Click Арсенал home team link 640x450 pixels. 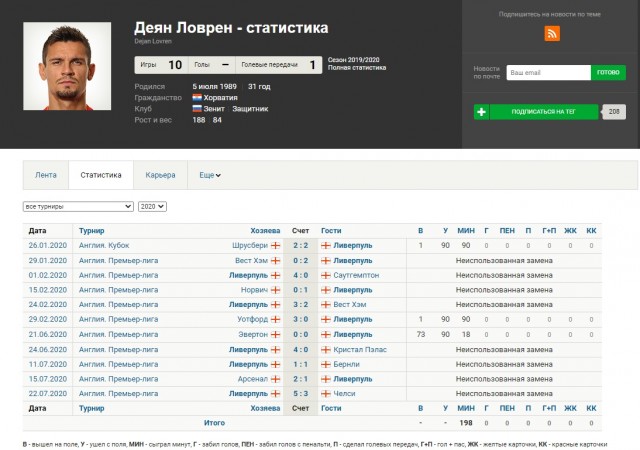coord(253,379)
